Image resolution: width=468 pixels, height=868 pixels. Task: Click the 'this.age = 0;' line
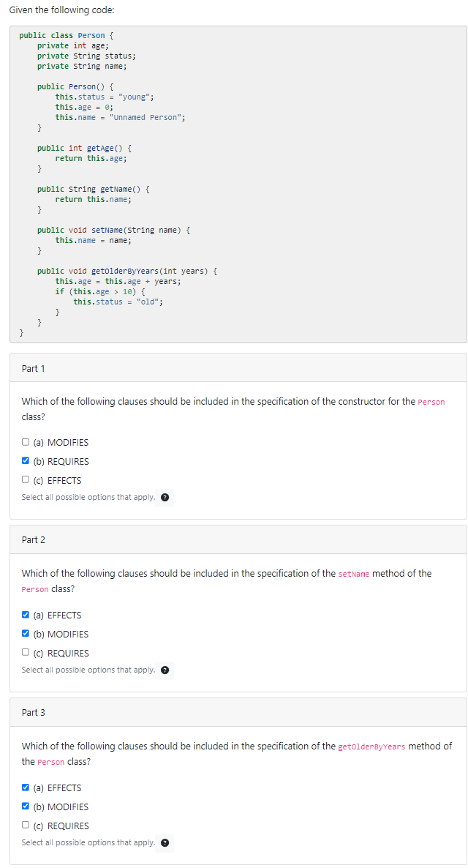pos(84,107)
